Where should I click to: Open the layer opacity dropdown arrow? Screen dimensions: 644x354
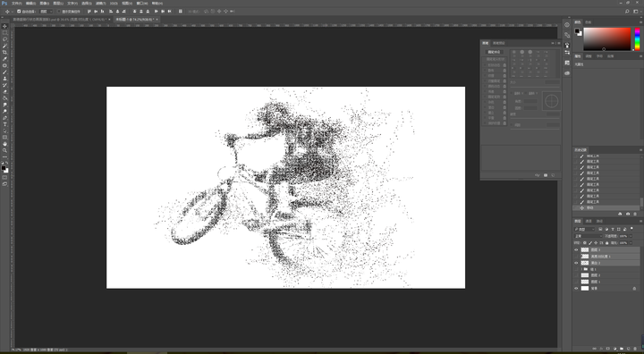pos(631,236)
